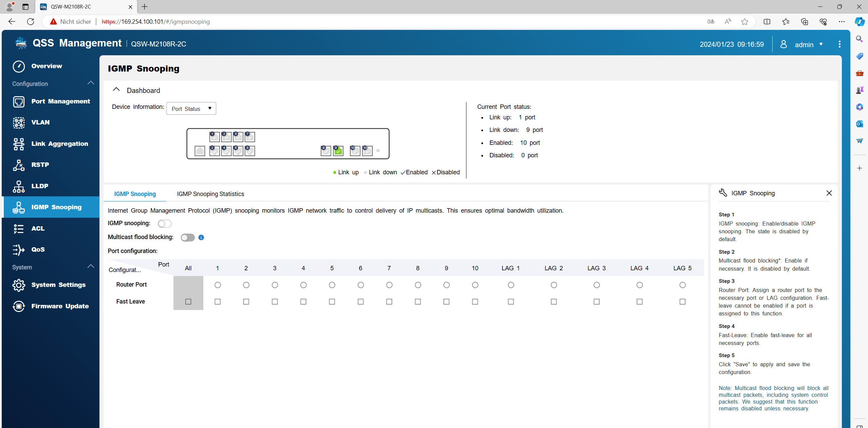
Task: Click green link-up port 9 icon
Action: (x=338, y=151)
